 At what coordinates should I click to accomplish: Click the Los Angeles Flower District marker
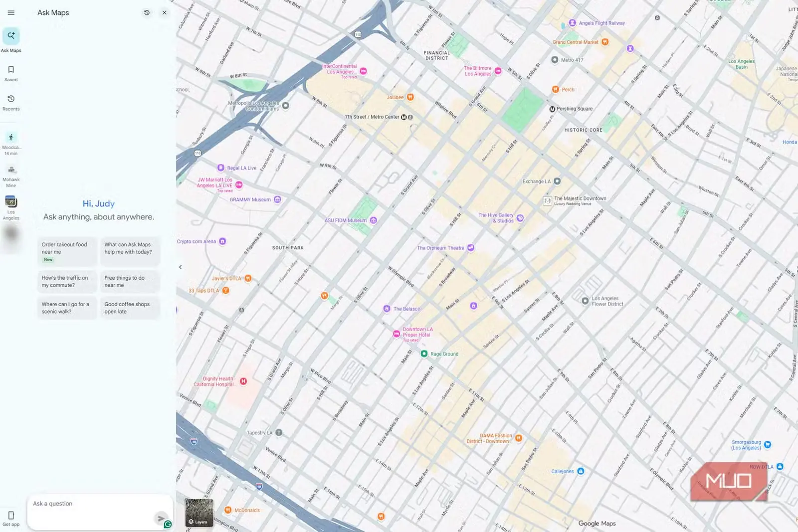point(585,301)
